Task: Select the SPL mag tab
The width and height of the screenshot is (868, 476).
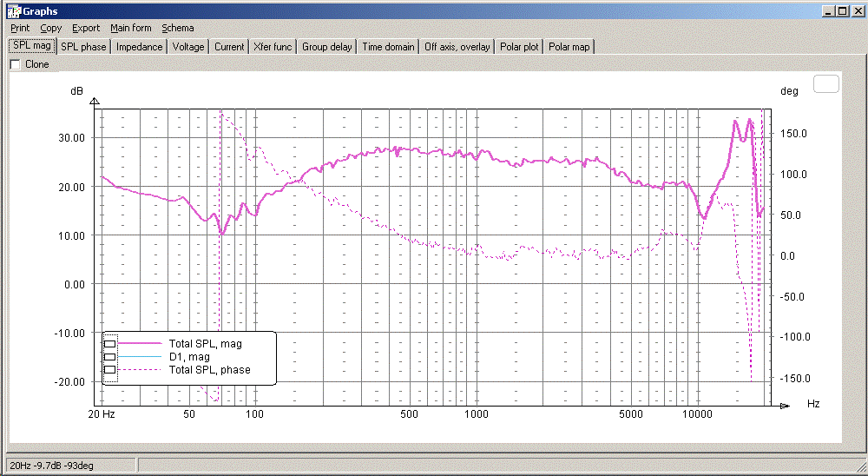Action: 32,46
